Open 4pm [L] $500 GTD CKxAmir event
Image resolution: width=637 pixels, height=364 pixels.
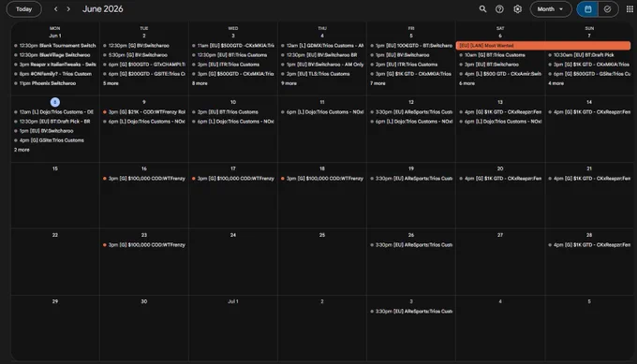coord(500,74)
